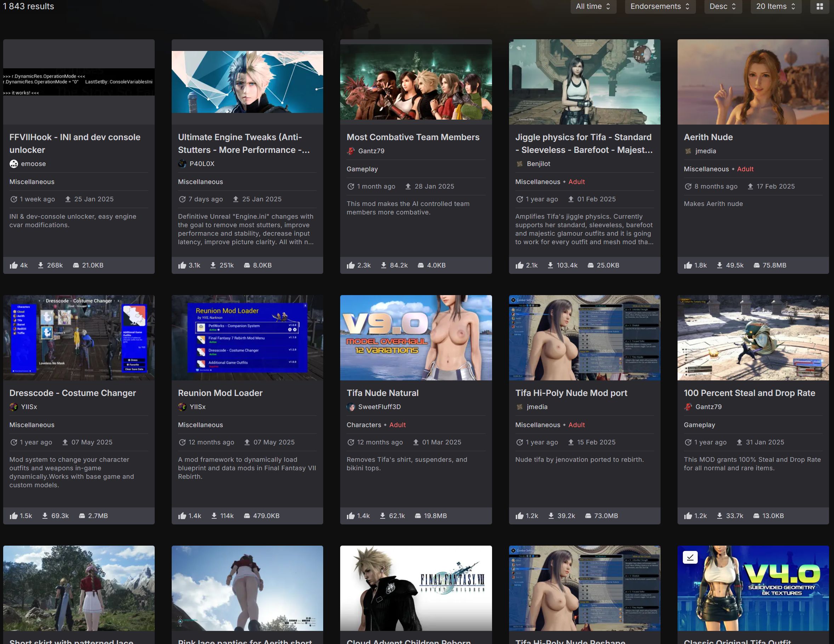Click the file size icon beside 479.0KB

click(x=247, y=516)
